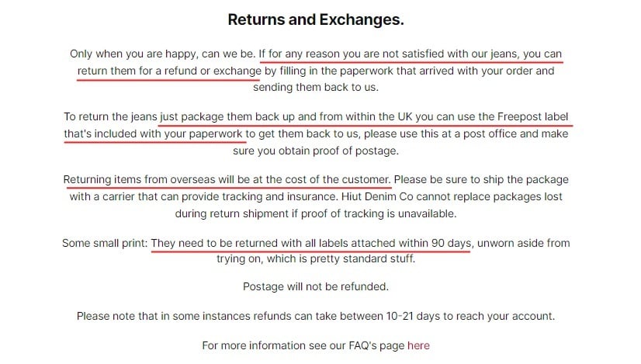Click the words 'Freepost label' in the second paragraph
Viewport: 641px width, 364px height.
click(x=532, y=116)
